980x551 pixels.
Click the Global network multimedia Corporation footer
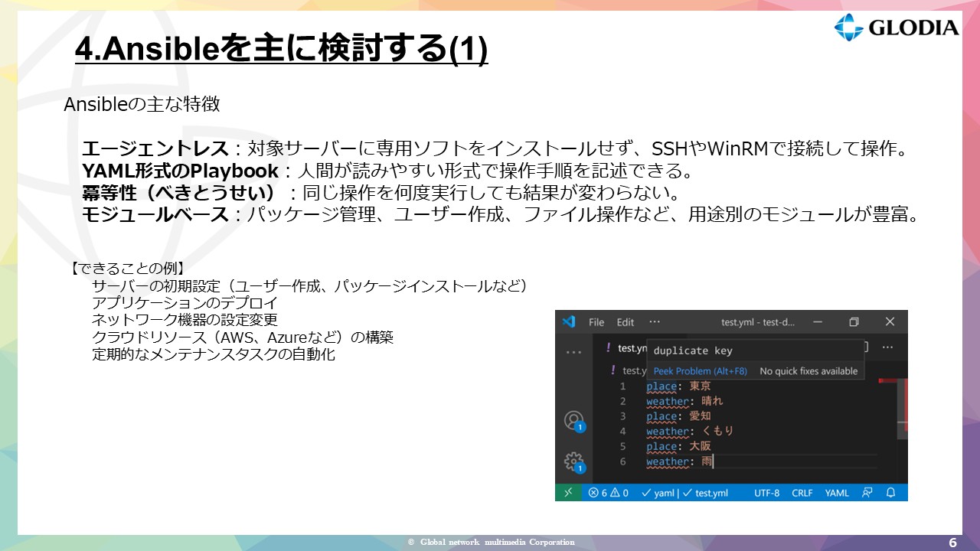point(491,542)
